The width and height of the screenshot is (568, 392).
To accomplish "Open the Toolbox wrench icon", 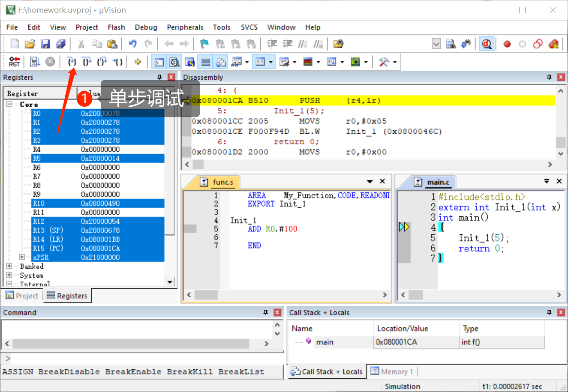I will (x=384, y=62).
